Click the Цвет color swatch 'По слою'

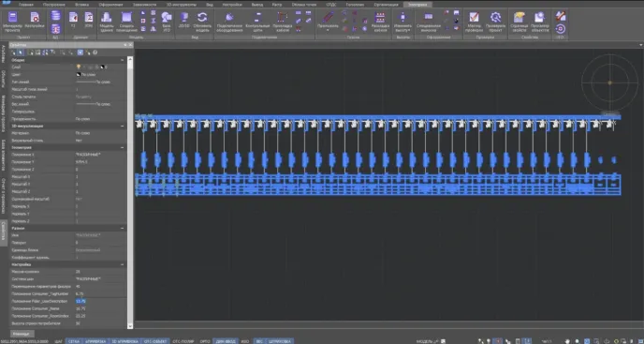coord(79,74)
